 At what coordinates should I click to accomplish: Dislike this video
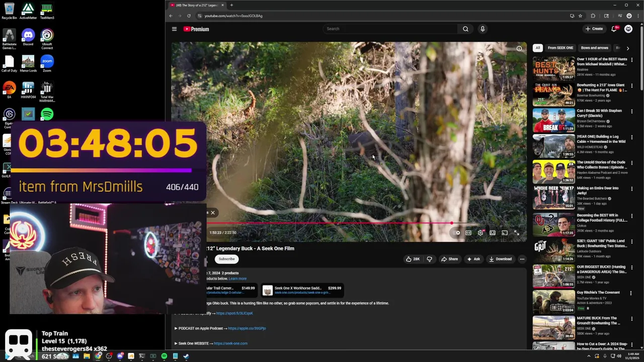pyautogui.click(x=429, y=259)
